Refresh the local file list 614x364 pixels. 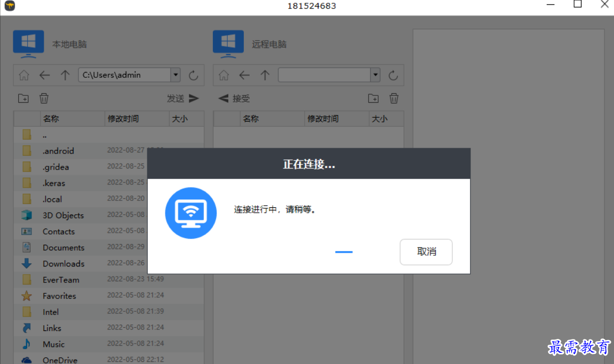tap(194, 75)
